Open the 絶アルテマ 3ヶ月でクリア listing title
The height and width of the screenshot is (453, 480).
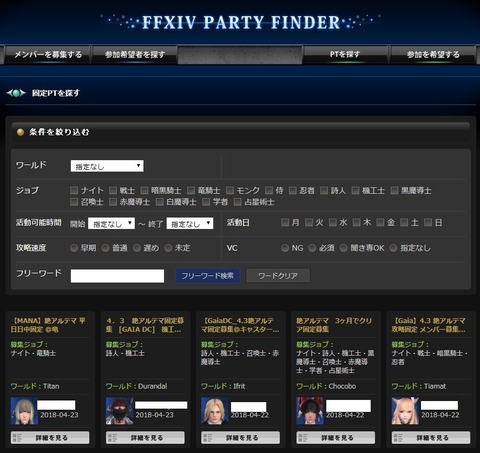(334, 325)
